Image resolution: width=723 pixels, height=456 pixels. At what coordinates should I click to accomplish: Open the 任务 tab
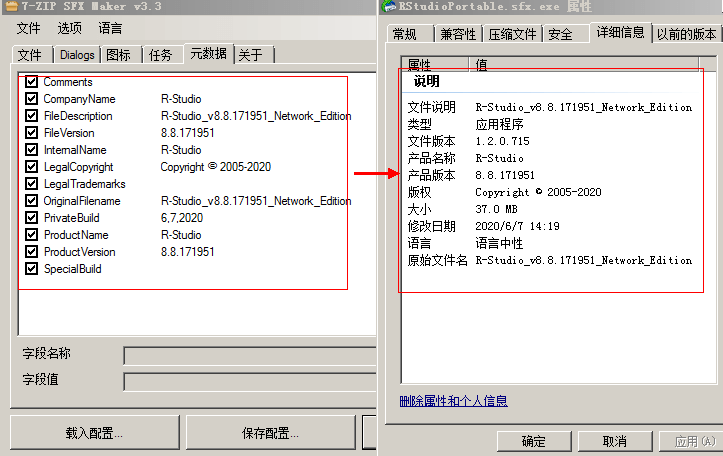(160, 55)
